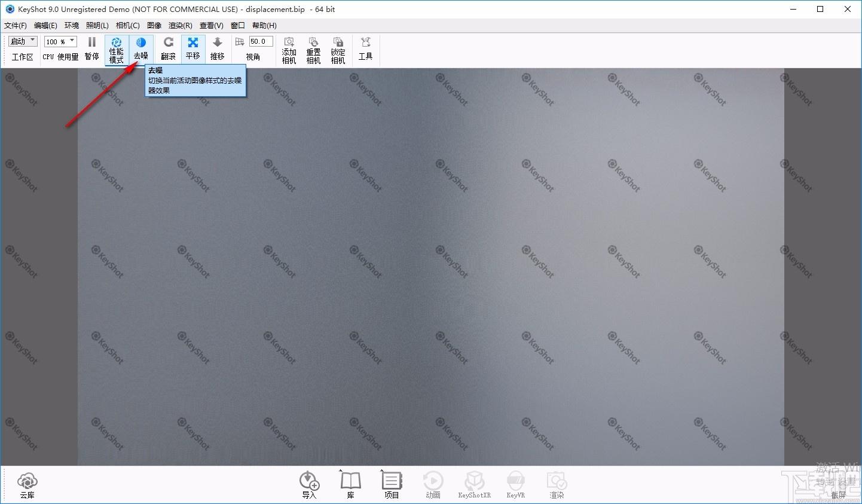Screen dimensions: 862x504
Task: Open the 查看(V) menu
Action: [212, 25]
